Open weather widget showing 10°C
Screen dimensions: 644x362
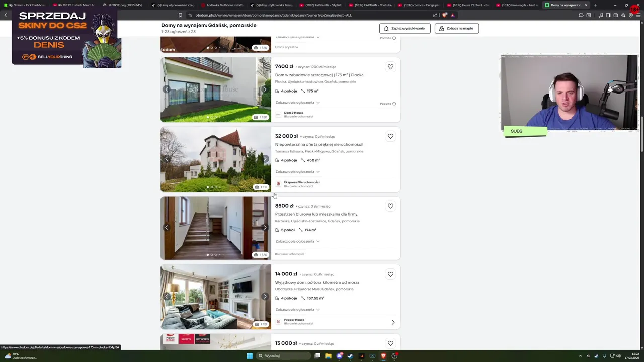coord(20,356)
